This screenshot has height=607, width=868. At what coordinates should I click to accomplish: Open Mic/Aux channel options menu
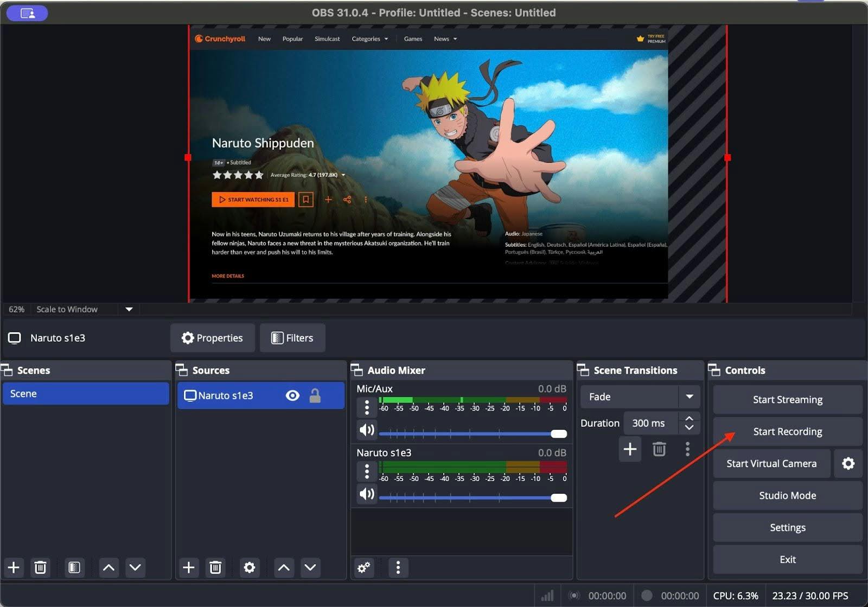[x=367, y=407]
